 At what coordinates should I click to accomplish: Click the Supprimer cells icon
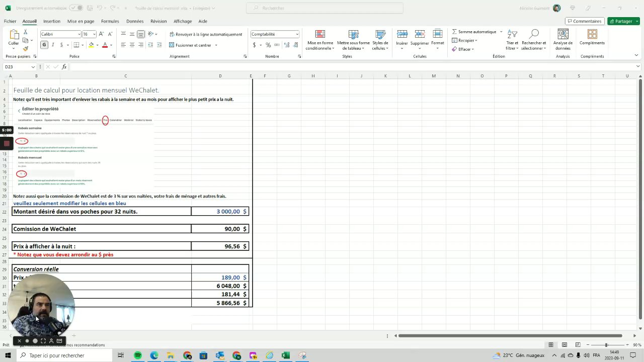pos(420,34)
